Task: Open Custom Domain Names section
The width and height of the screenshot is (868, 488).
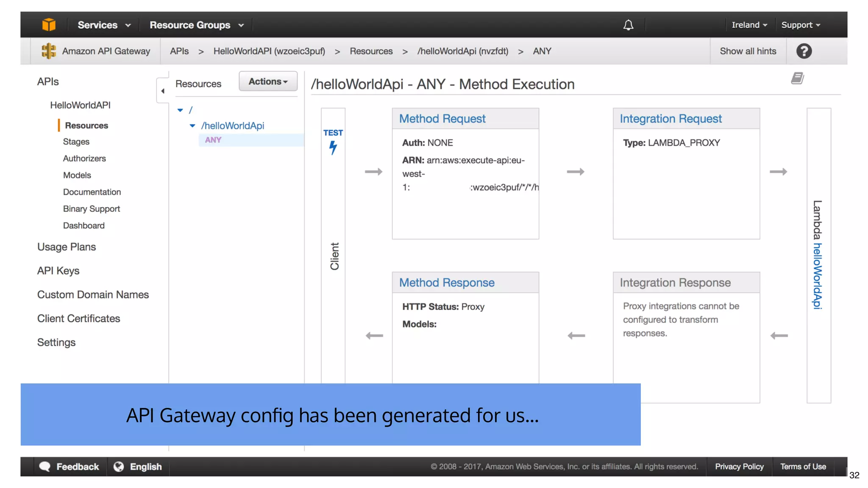Action: [x=93, y=294]
